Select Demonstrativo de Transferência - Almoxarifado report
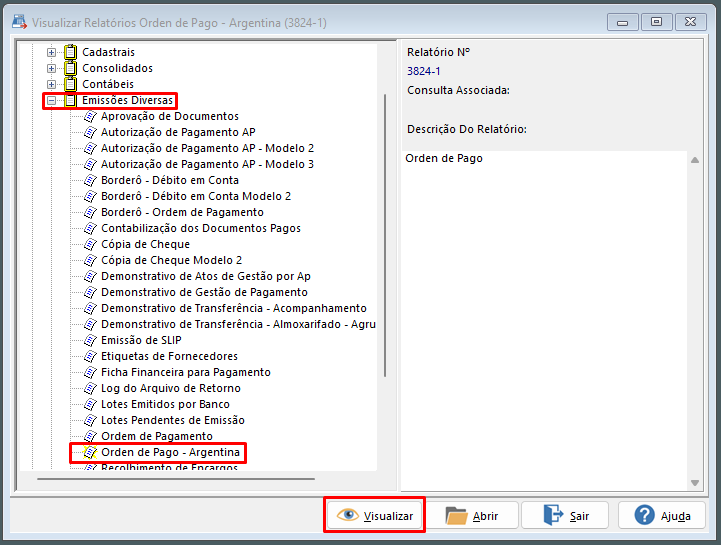721x545 pixels. [239, 325]
